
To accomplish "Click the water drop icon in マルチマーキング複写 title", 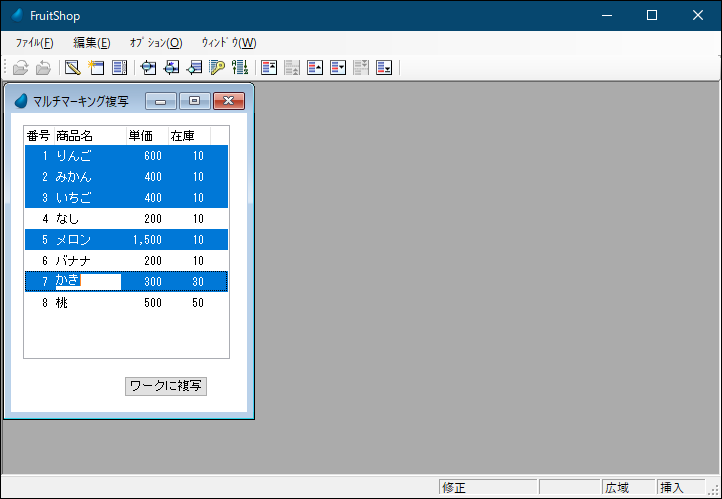I will click(21, 101).
